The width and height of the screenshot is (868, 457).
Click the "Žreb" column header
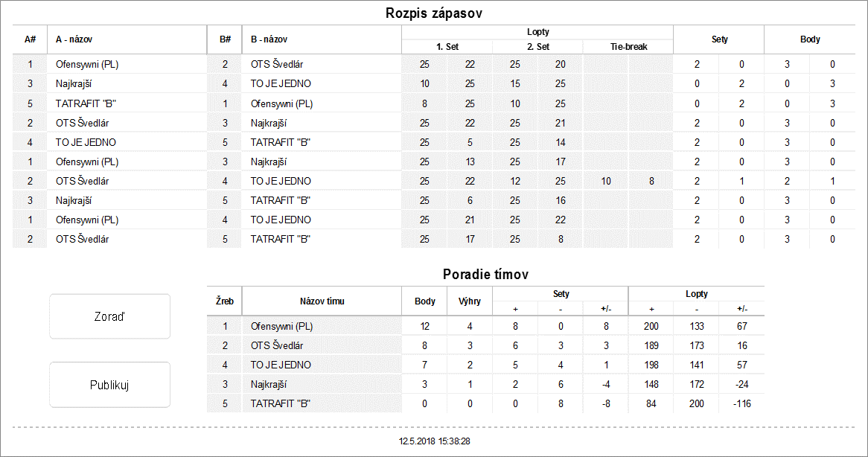tap(225, 301)
